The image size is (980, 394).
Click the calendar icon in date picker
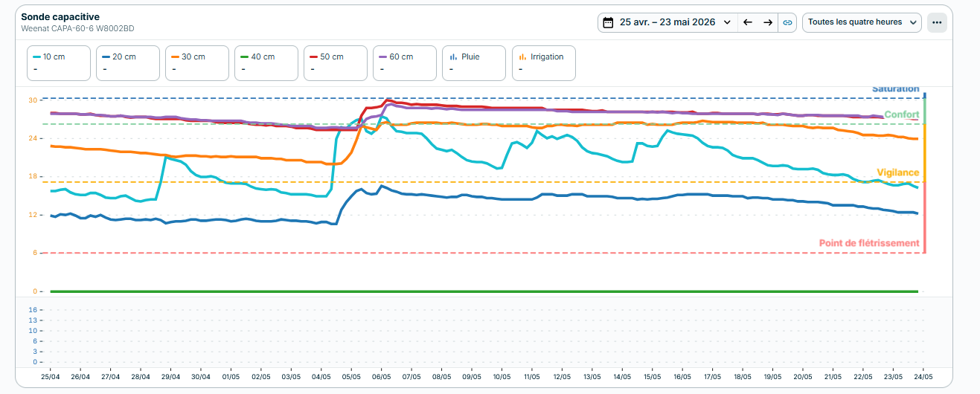click(x=608, y=22)
